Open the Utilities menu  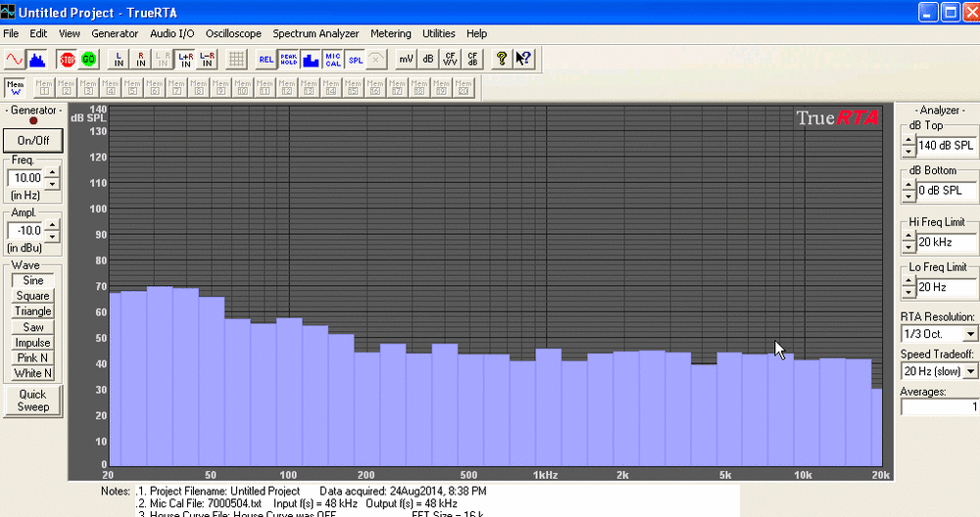tap(439, 33)
